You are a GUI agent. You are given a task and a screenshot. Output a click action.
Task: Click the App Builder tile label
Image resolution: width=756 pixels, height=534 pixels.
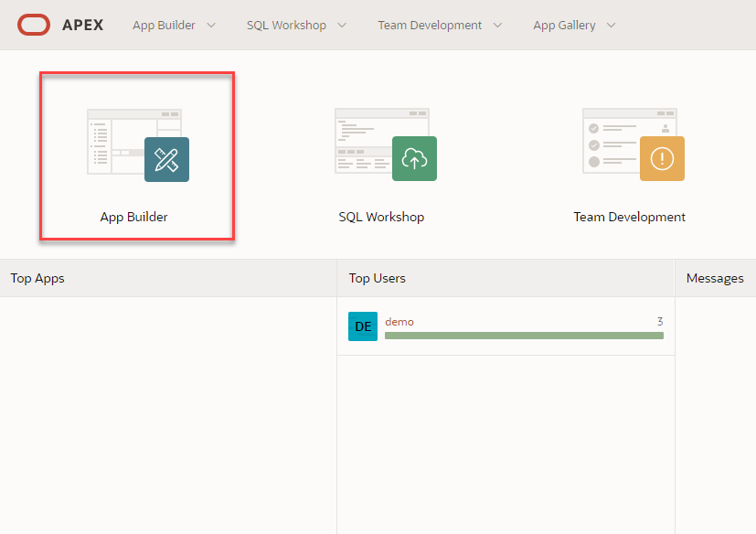134,217
